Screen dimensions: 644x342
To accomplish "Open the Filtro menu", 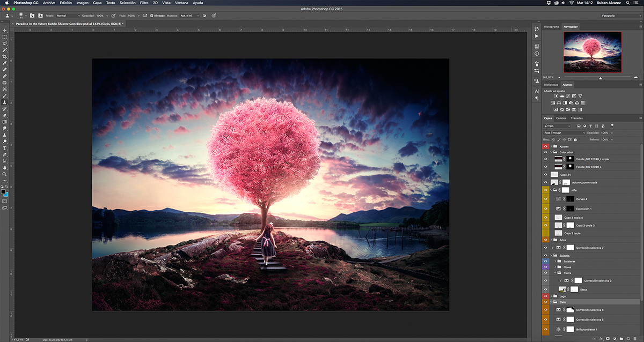I will [144, 3].
